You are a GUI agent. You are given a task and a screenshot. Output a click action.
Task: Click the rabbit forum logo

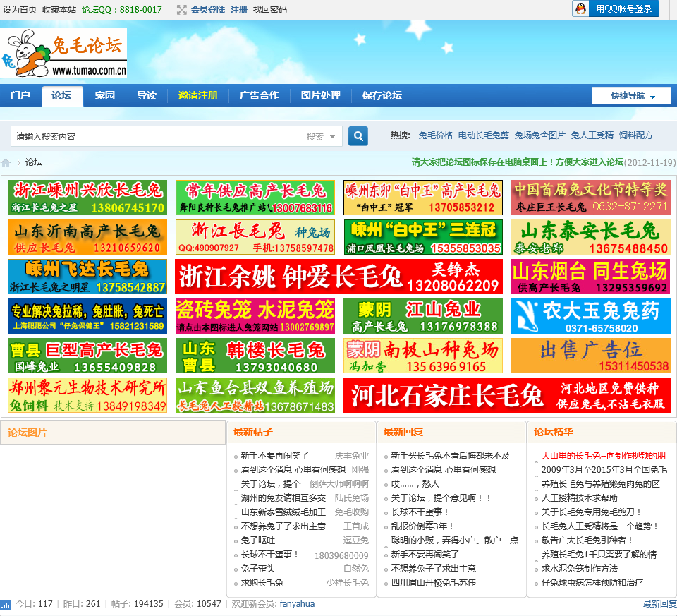tap(63, 53)
